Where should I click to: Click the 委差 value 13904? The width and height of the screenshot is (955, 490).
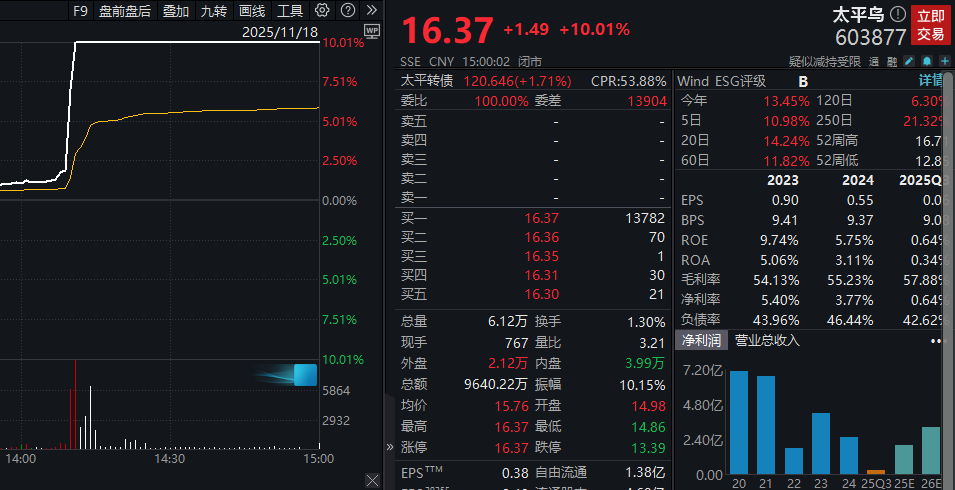647,101
